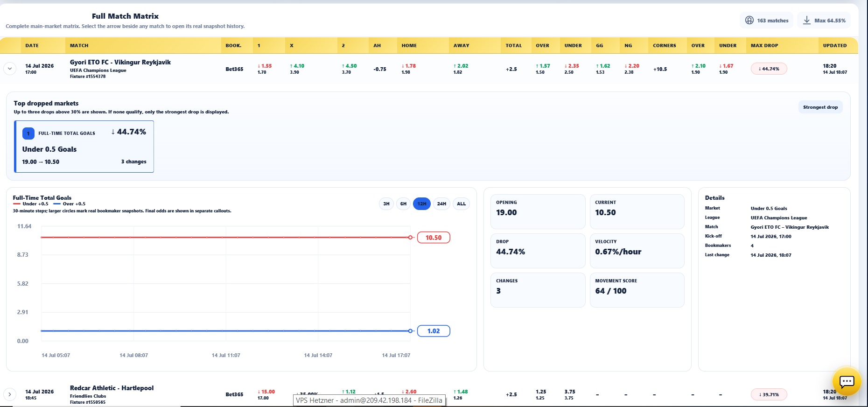Click the CURRENT 10.50 stat card
Screen dimensions: 868x407
(x=637, y=211)
